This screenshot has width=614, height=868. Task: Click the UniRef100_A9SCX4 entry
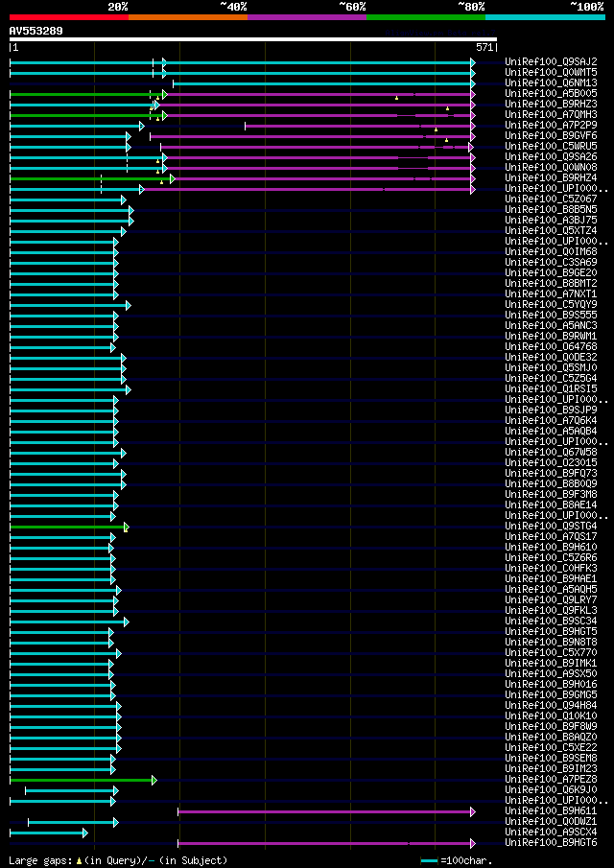(552, 832)
